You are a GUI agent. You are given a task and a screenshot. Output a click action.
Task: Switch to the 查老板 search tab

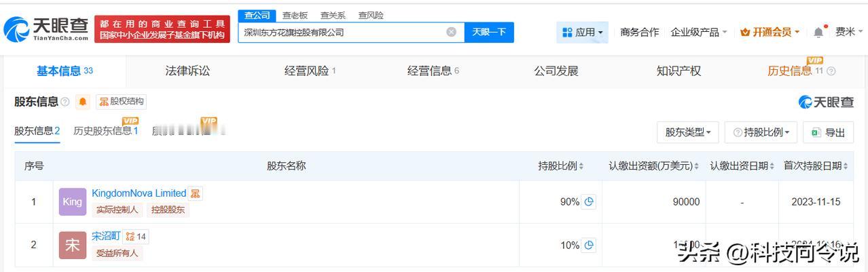295,15
